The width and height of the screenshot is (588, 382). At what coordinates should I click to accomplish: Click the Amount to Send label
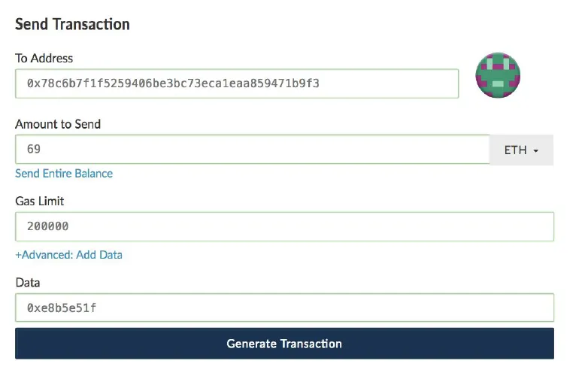pos(58,124)
